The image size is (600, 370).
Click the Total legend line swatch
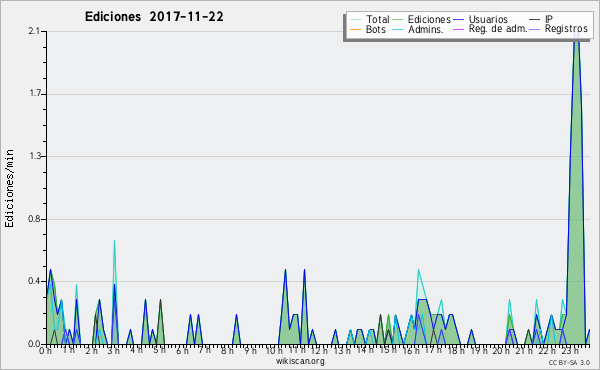point(355,20)
